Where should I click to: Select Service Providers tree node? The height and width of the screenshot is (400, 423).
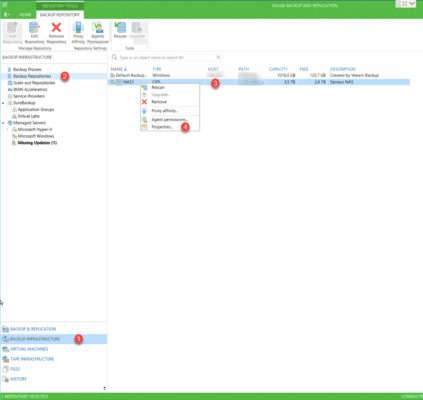tap(29, 96)
